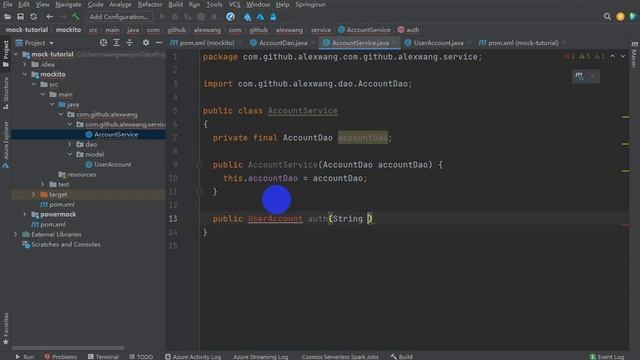Switch to AccountDao.java tab
The image size is (640, 360).
283,43
